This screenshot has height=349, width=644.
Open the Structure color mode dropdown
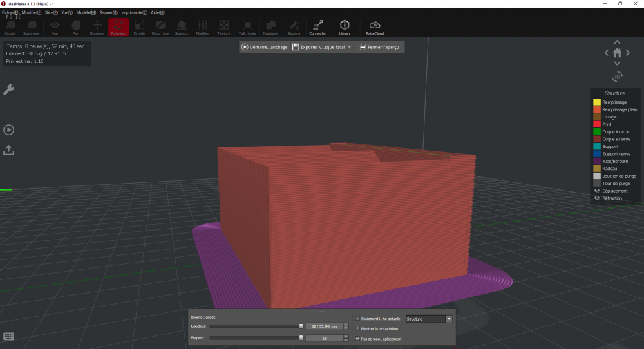(x=429, y=319)
